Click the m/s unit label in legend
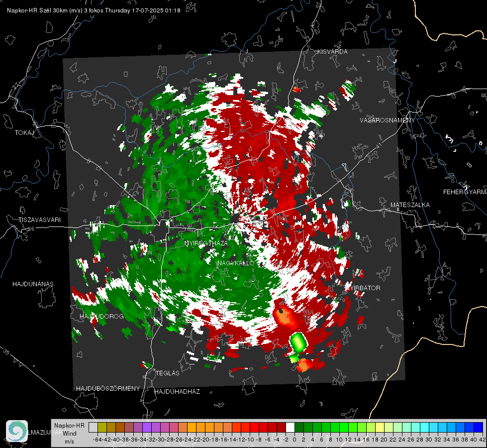Screen dimensions: 487x448 [69, 442]
